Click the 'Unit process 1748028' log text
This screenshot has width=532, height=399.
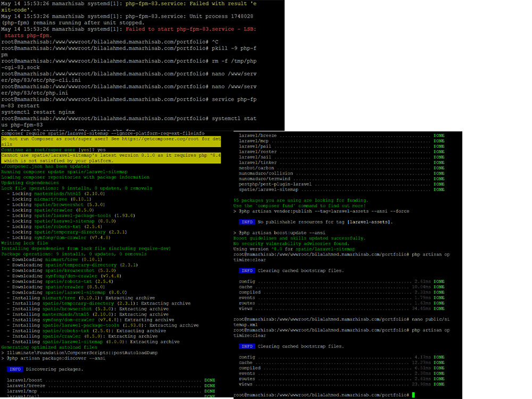click(221, 16)
